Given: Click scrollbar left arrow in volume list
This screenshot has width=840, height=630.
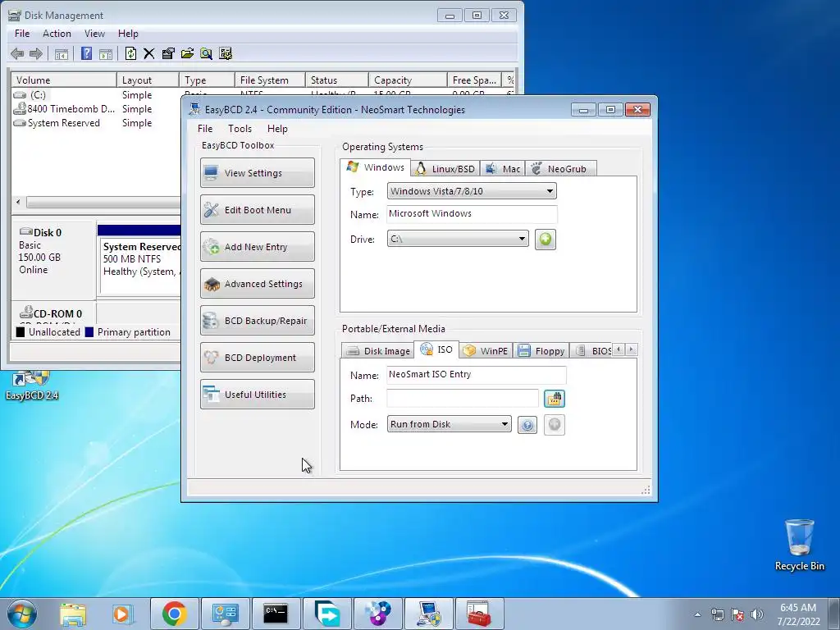Looking at the screenshot, I should 18,202.
